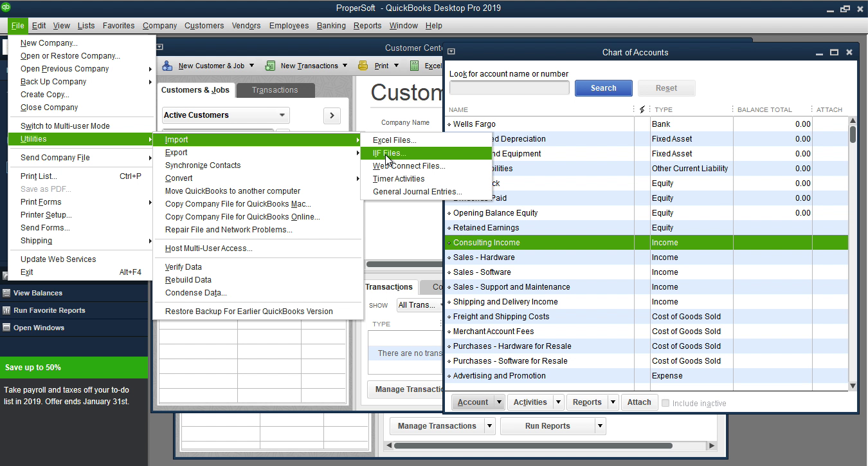Switch to Transactions tab in Customer Center

pos(275,90)
